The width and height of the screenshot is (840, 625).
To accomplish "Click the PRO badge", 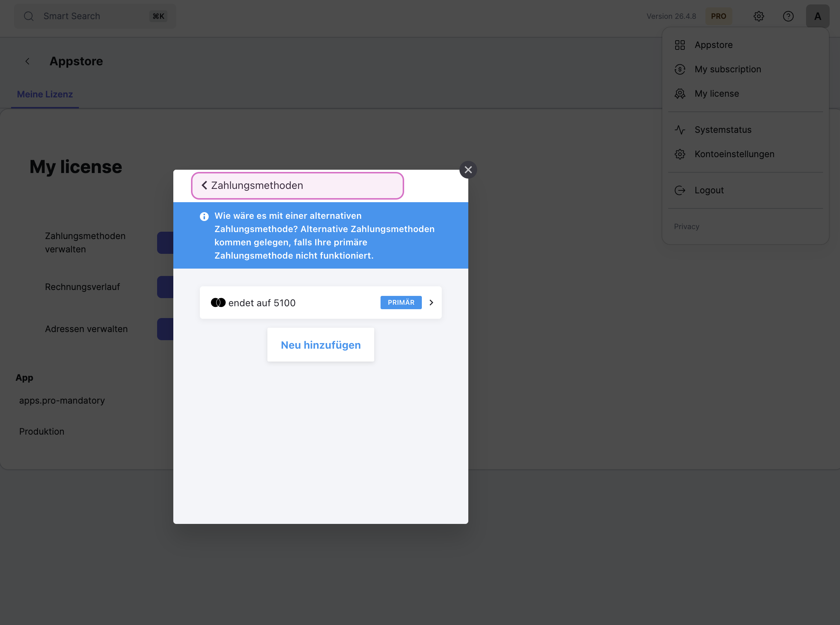I will coord(719,16).
